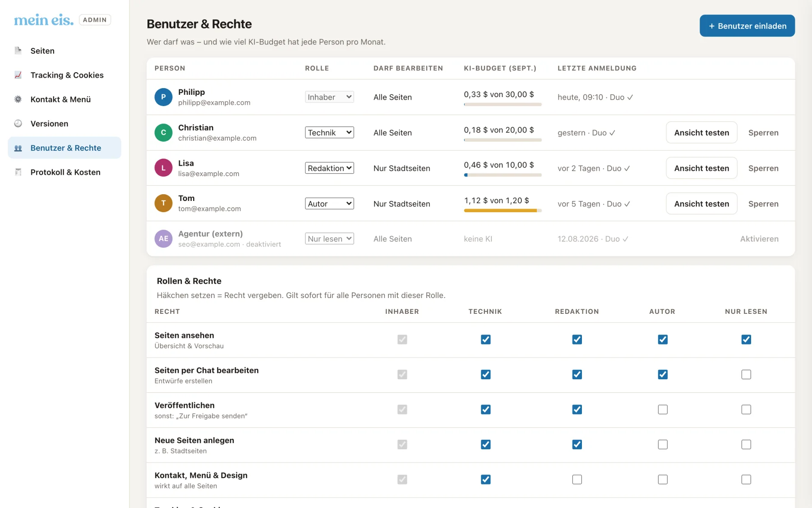Image resolution: width=812 pixels, height=508 pixels.
Task: Click the disabled Inhaber Seiten ansehen checkbox
Action: tap(402, 340)
